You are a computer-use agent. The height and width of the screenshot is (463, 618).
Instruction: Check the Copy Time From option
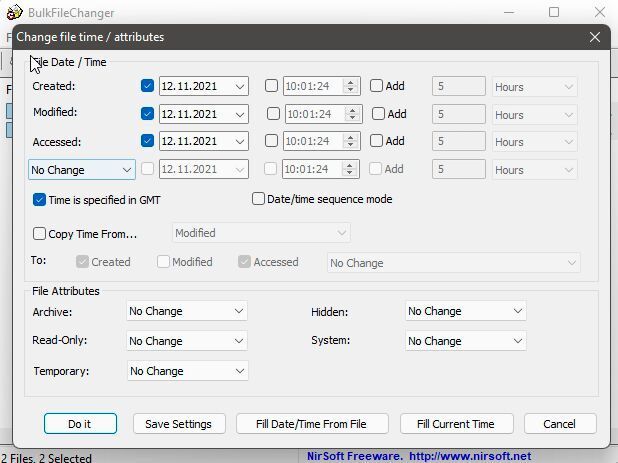tap(40, 234)
